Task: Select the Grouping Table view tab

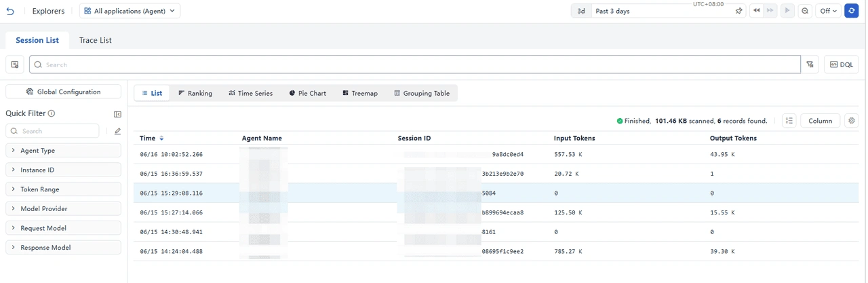Action: tap(422, 93)
